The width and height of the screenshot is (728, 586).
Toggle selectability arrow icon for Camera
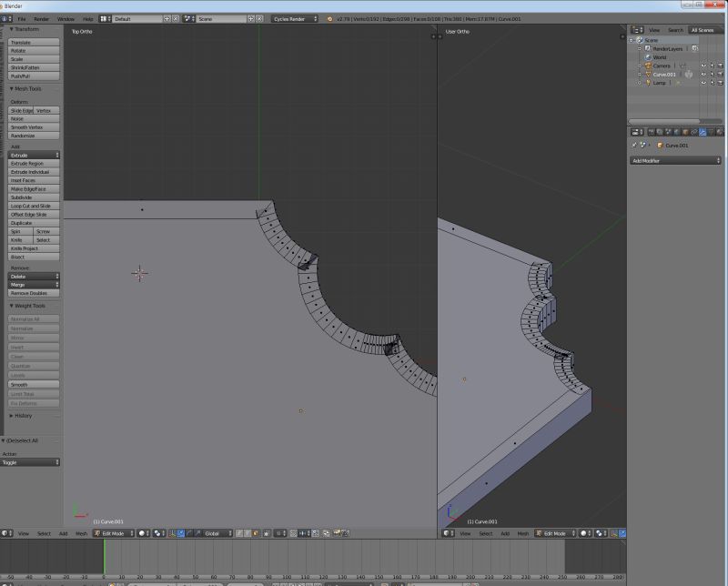713,66
